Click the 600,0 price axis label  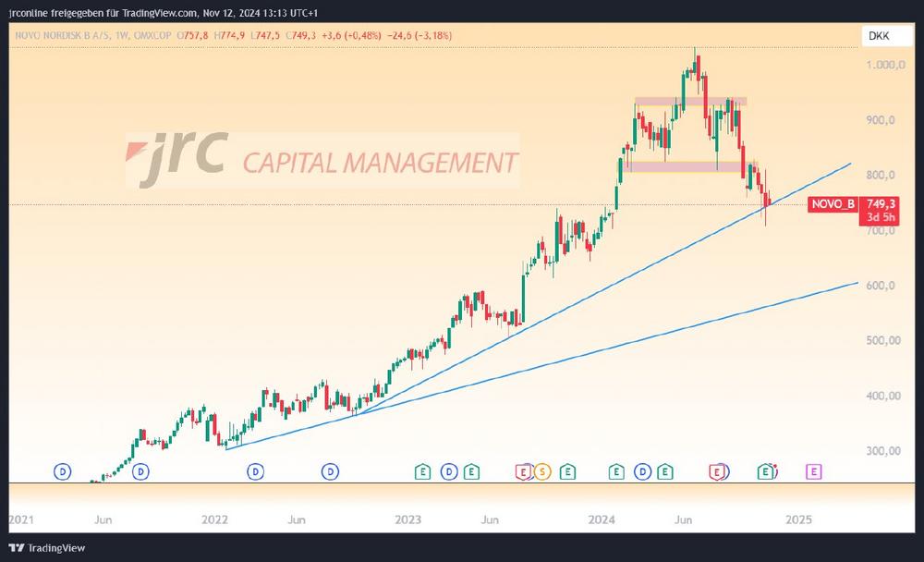881,285
